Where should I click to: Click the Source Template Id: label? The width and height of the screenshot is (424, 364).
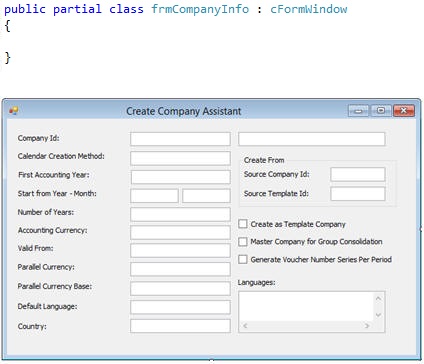click(276, 193)
